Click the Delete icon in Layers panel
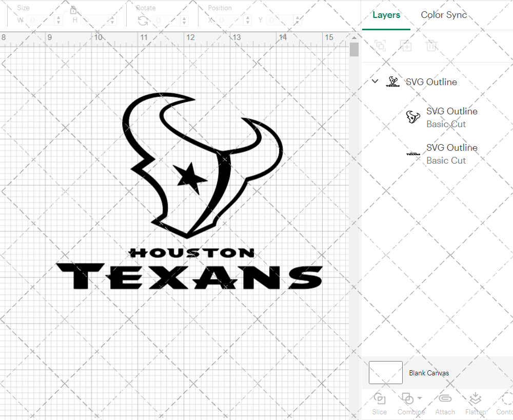 [x=431, y=46]
